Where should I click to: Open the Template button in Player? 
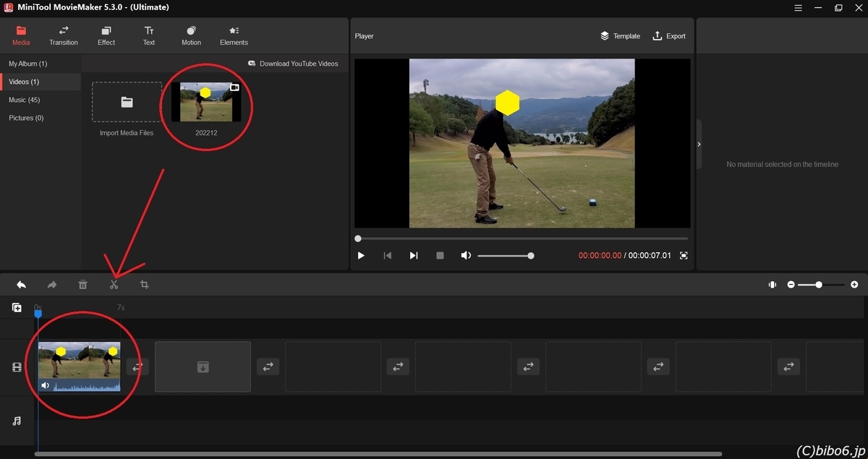tap(620, 36)
